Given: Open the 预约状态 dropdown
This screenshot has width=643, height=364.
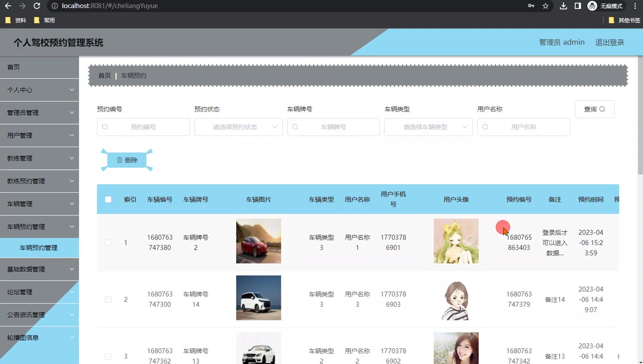Looking at the screenshot, I should [x=238, y=127].
